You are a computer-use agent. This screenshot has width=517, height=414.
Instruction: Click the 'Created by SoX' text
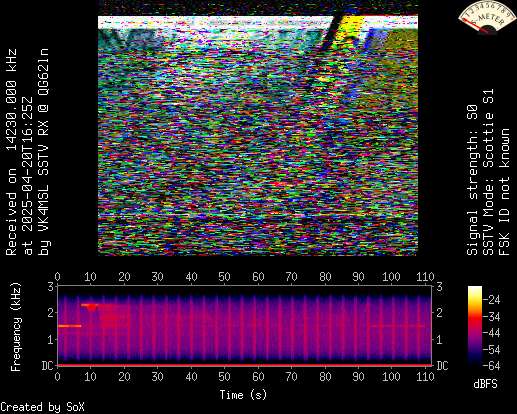pos(42,407)
